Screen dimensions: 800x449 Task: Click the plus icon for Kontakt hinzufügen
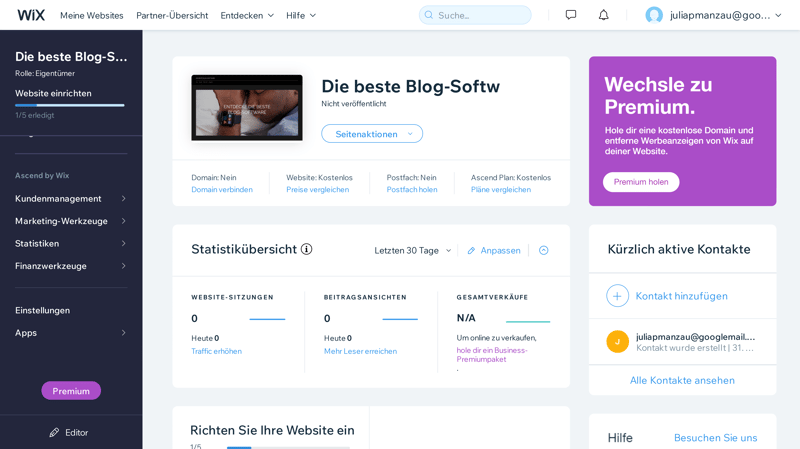(617, 296)
